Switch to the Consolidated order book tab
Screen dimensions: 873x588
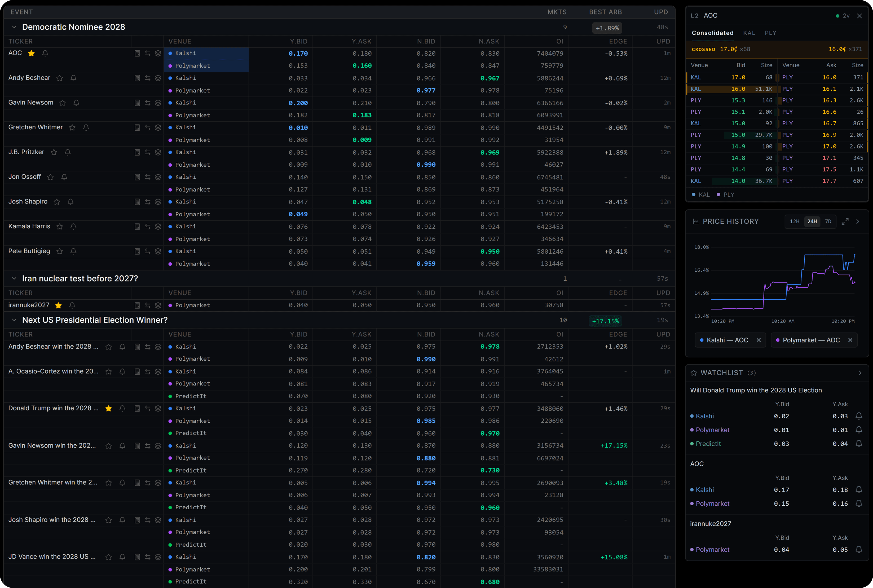point(712,33)
